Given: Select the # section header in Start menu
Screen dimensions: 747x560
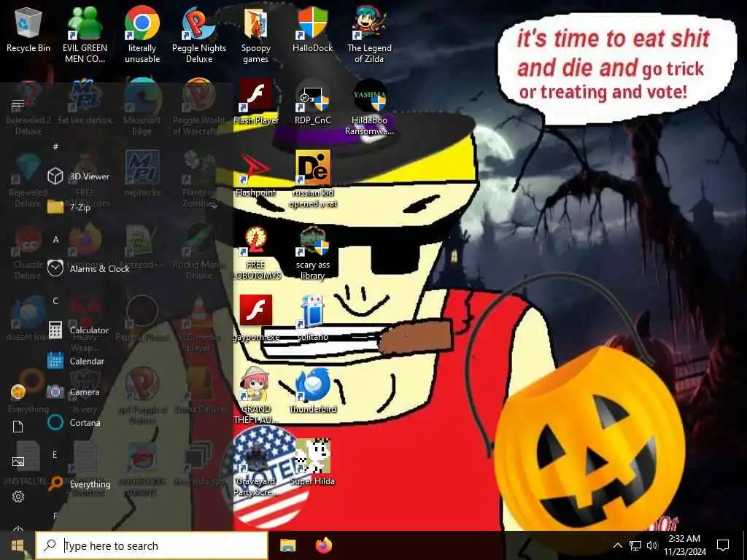Looking at the screenshot, I should 55,147.
